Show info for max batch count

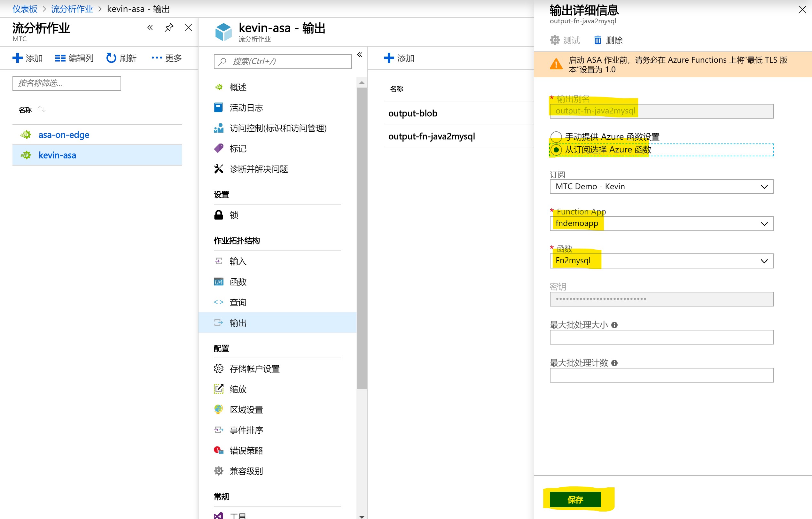pos(614,363)
